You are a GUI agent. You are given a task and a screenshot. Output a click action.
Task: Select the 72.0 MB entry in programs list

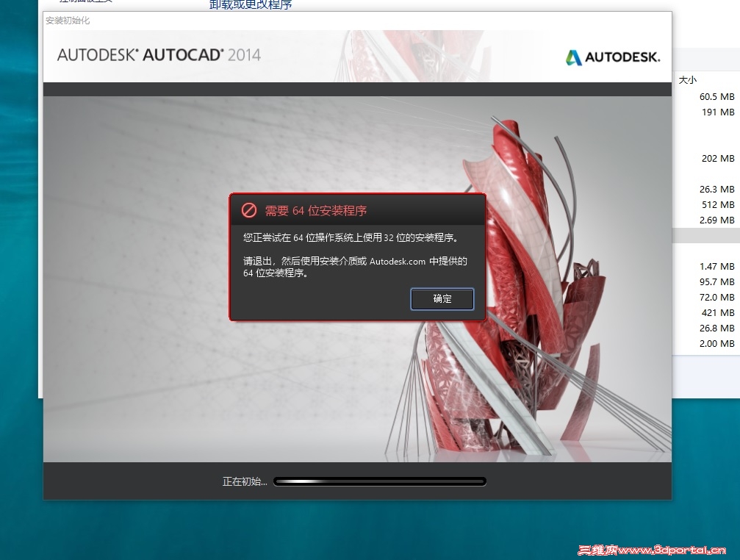point(717,297)
